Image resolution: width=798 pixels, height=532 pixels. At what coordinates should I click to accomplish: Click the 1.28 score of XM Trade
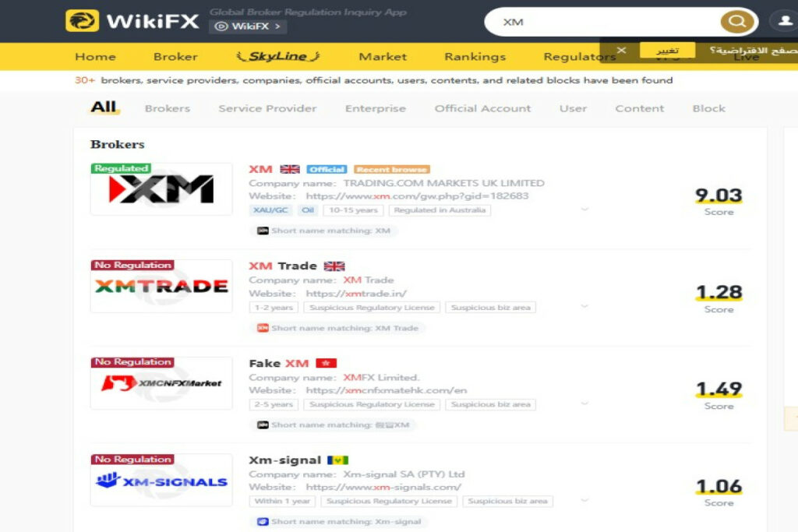pos(719,292)
